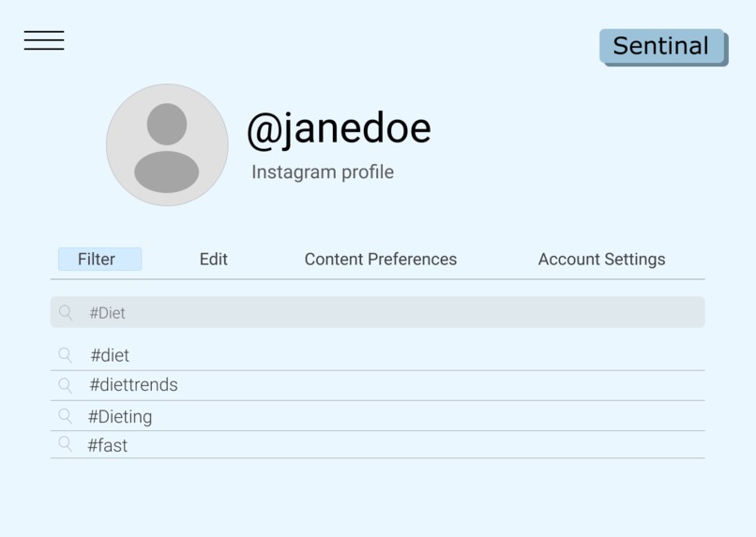The height and width of the screenshot is (537, 756).
Task: Switch to the Edit tab
Action: click(213, 259)
